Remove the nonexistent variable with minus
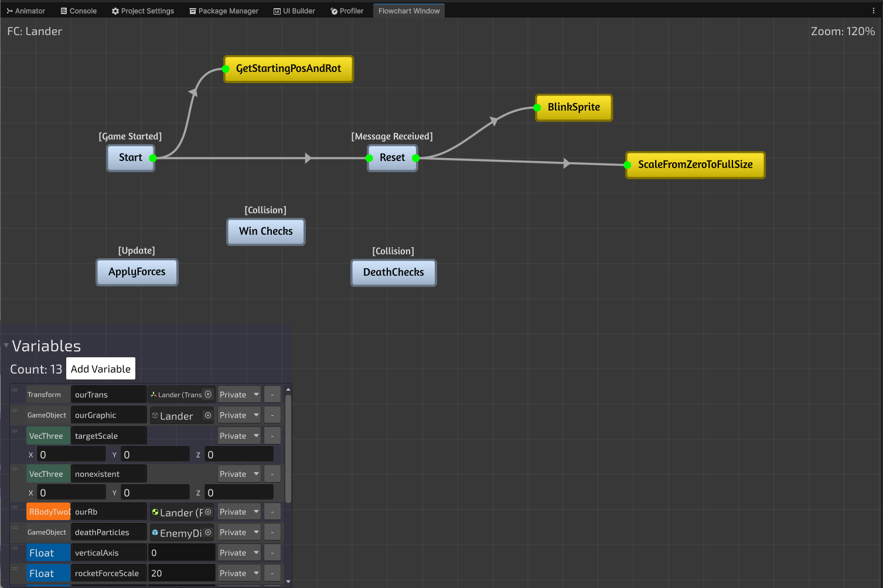This screenshot has height=588, width=883. pos(272,474)
